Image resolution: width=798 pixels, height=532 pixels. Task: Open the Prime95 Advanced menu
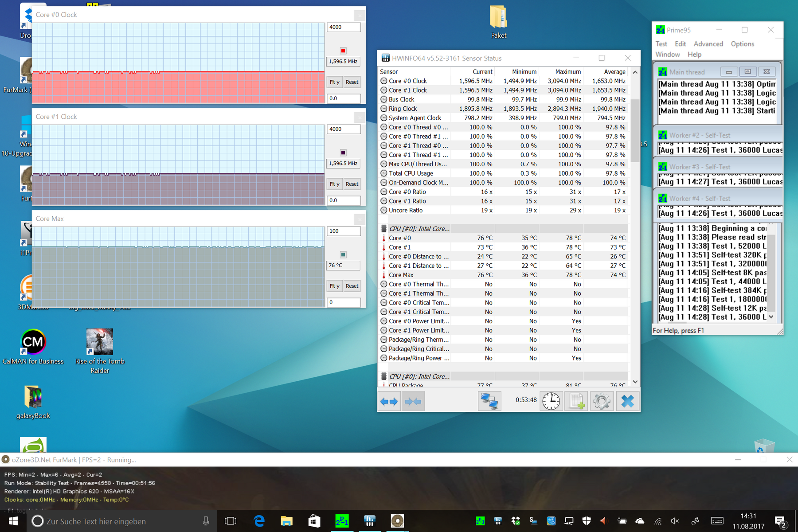coord(708,44)
